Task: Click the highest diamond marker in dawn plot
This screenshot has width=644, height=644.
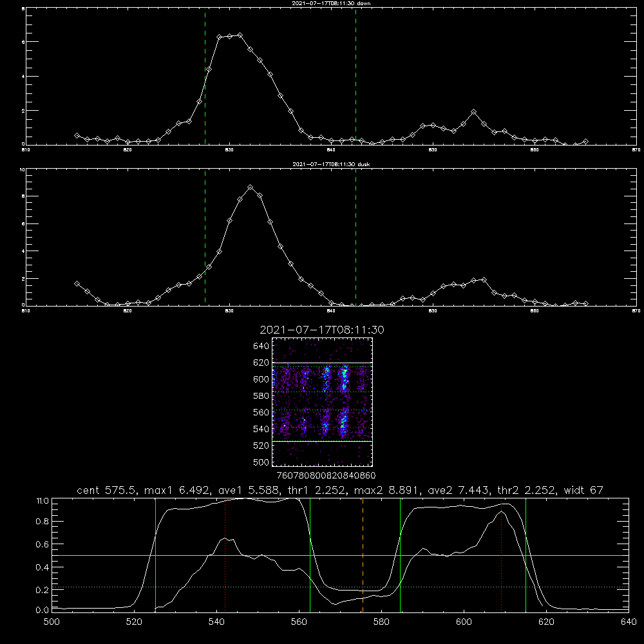Action: pos(240,35)
